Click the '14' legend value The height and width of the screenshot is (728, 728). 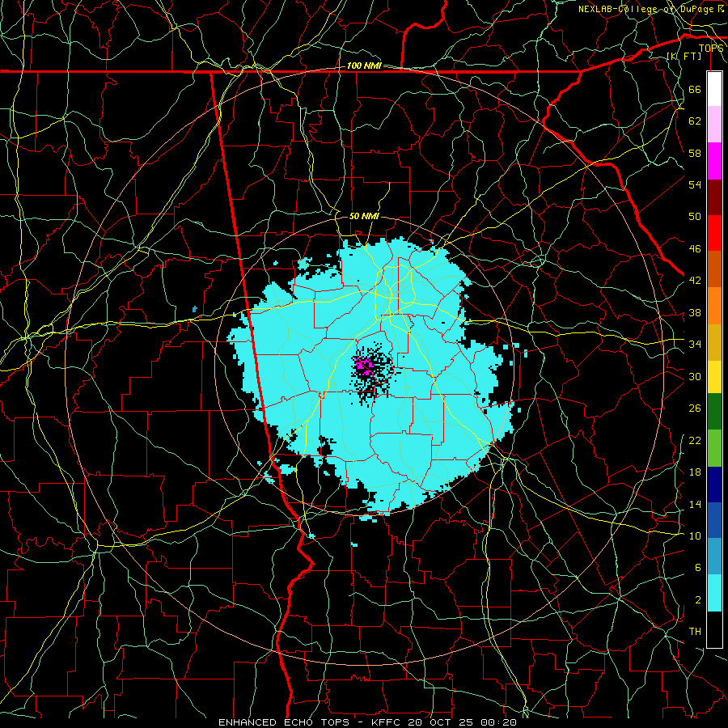click(695, 504)
